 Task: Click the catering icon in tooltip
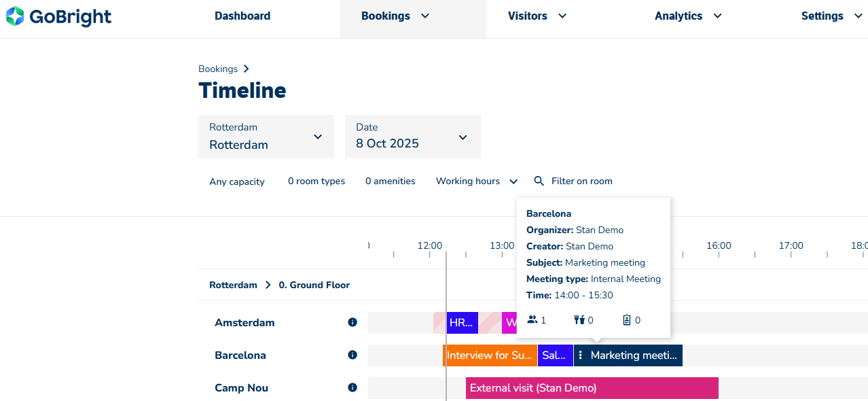[579, 320]
